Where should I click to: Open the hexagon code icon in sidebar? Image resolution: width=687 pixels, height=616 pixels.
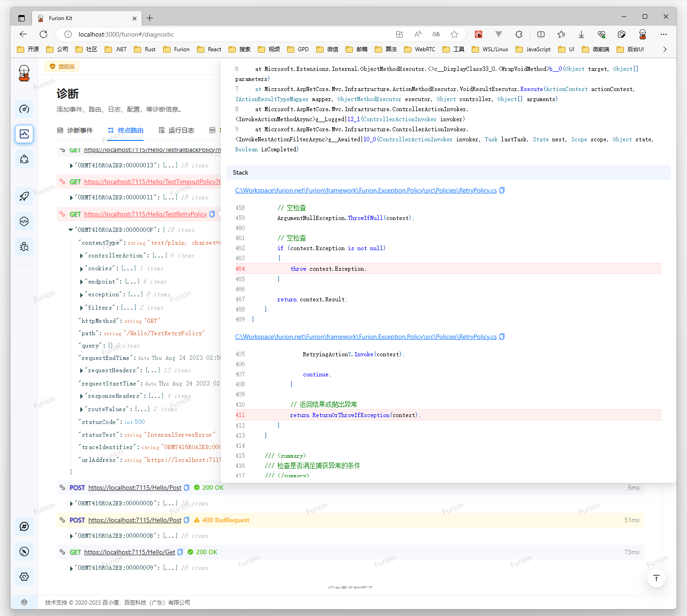coord(24,221)
